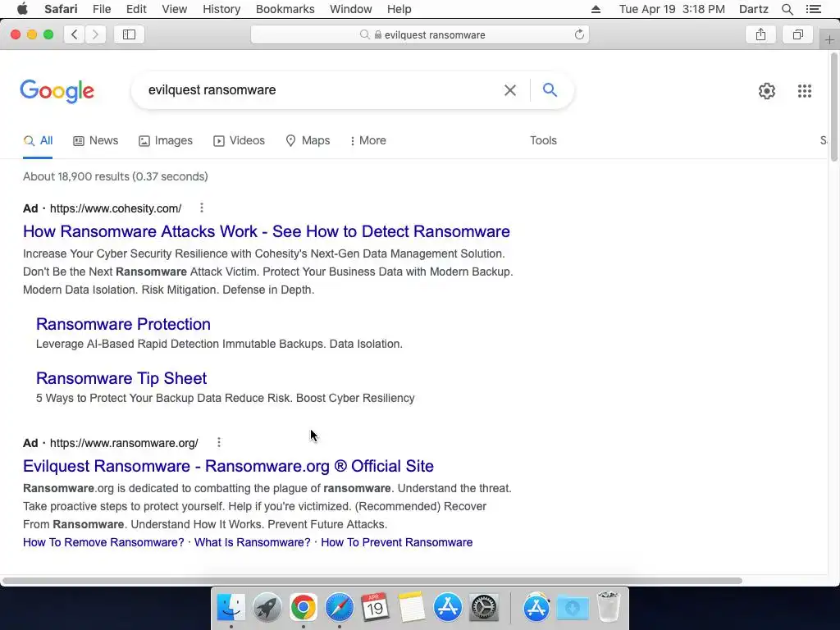Click the Safari address bar
840x630 pixels.
point(419,34)
